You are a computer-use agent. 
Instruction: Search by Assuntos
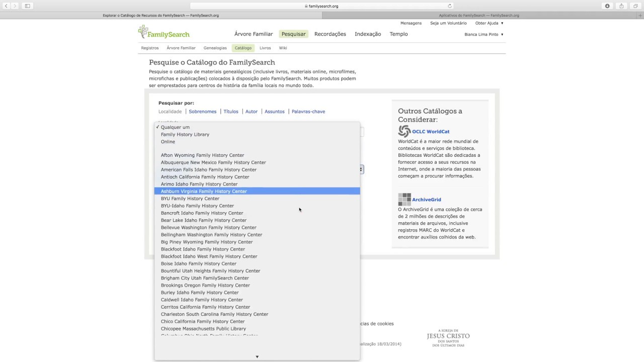coord(275,112)
